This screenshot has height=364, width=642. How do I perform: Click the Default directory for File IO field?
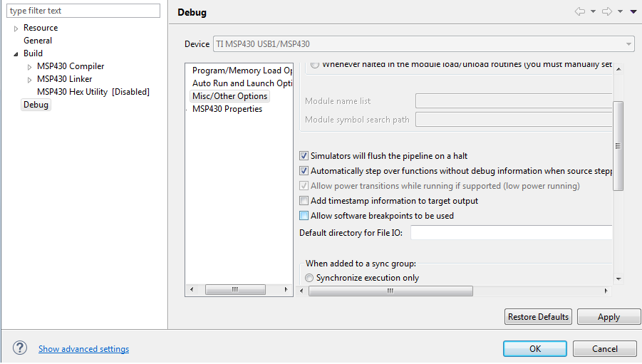coord(511,234)
